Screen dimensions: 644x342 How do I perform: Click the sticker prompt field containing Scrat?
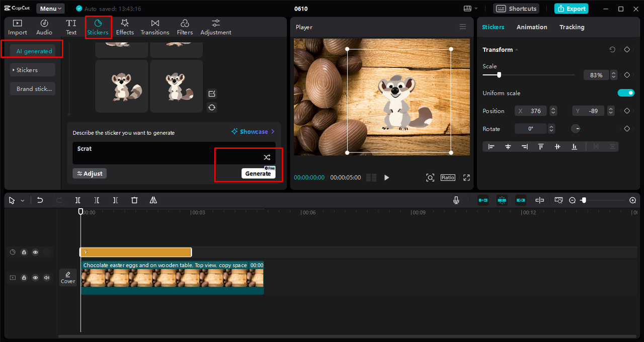[x=174, y=153]
